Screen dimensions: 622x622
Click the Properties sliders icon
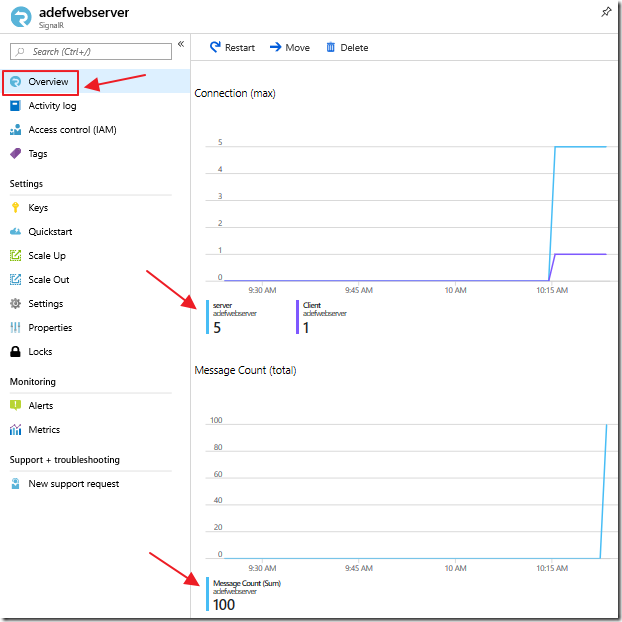[15, 327]
